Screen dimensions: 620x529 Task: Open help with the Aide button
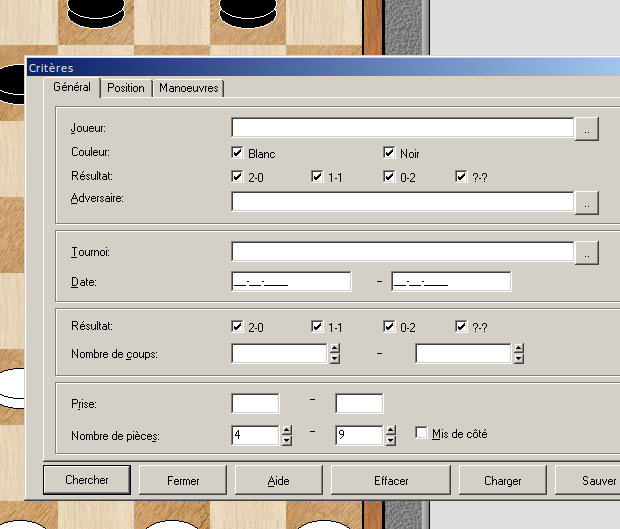pos(278,480)
